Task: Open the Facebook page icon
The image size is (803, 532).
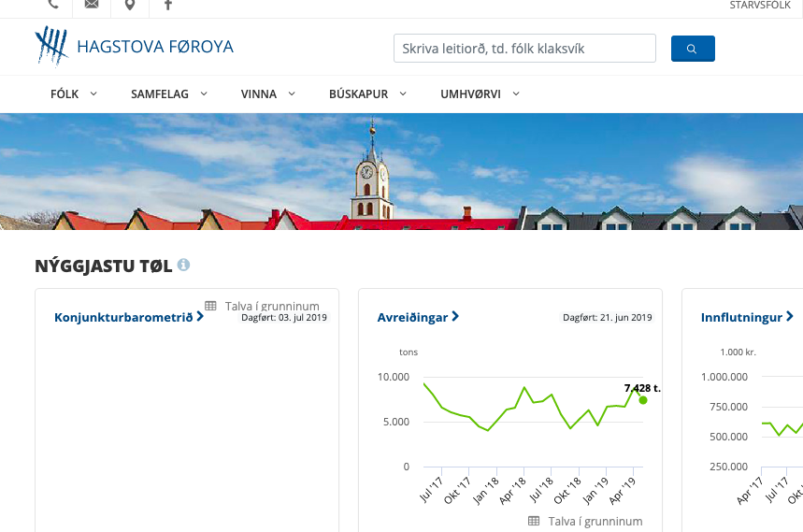Action: coord(168,5)
